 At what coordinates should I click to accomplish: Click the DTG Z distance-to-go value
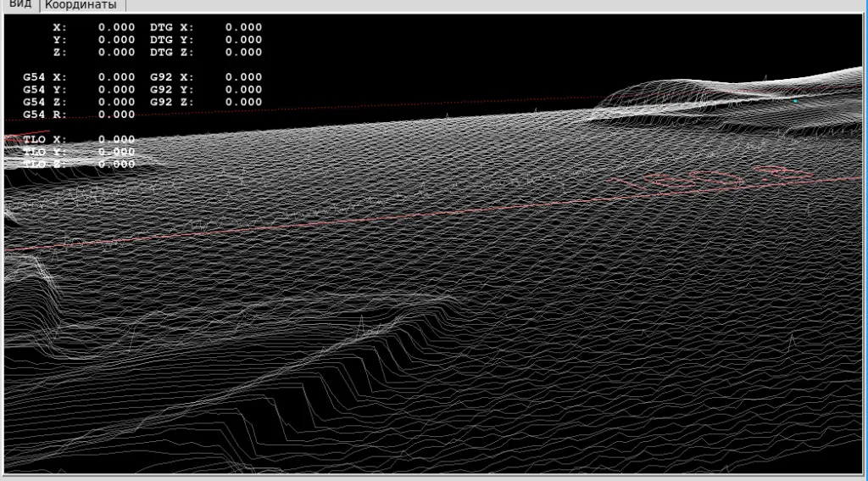pyautogui.click(x=243, y=53)
